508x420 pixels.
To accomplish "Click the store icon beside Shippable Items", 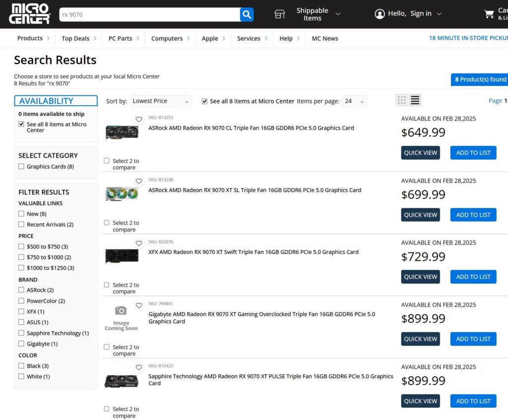I will pos(280,14).
